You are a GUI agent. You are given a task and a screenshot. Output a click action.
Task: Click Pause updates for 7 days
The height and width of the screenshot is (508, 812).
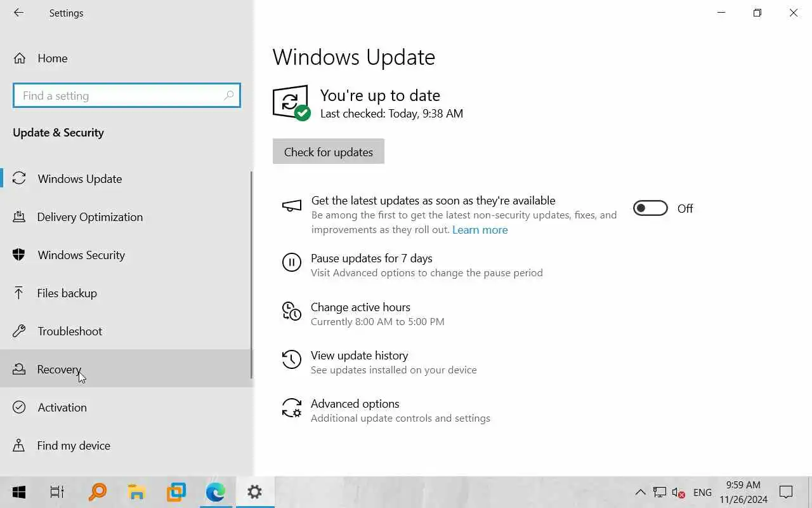pos(371,258)
